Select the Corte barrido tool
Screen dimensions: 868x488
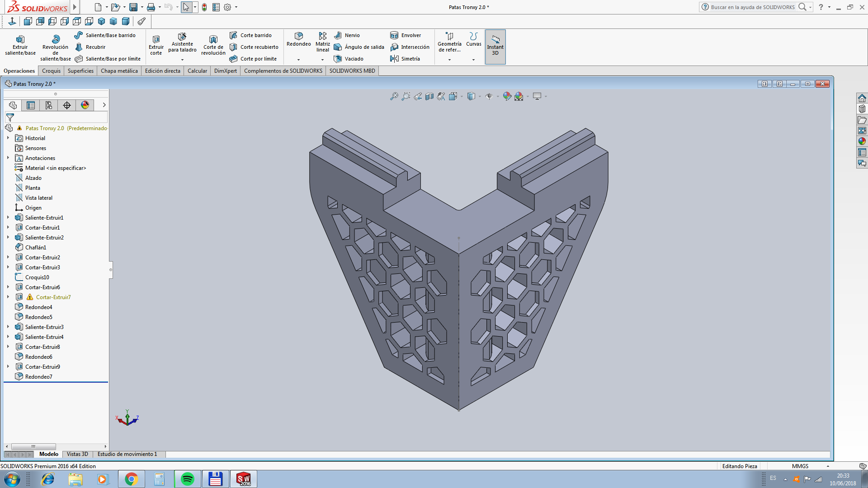pyautogui.click(x=250, y=35)
